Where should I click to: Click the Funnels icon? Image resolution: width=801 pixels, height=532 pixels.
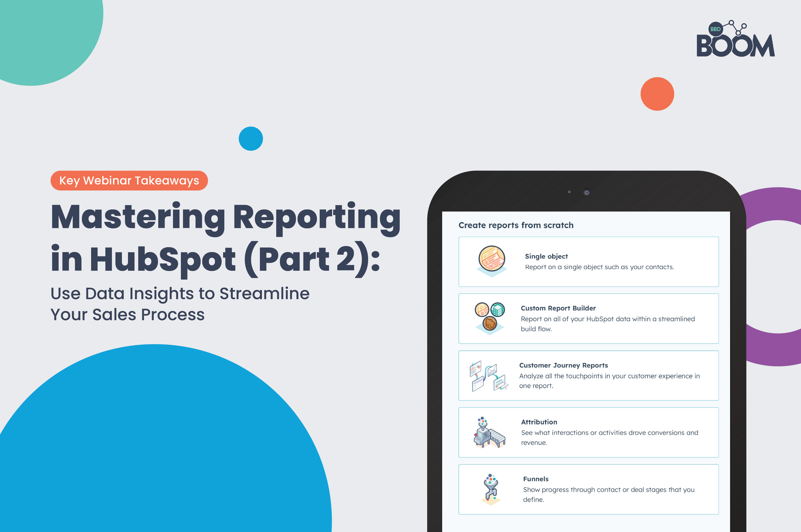[x=491, y=489]
